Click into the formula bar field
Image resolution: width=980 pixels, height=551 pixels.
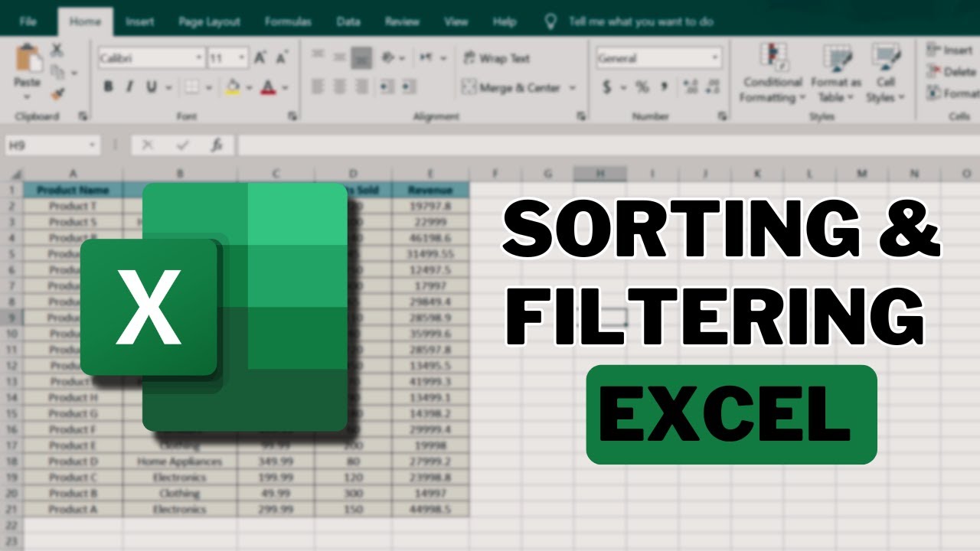pyautogui.click(x=608, y=144)
